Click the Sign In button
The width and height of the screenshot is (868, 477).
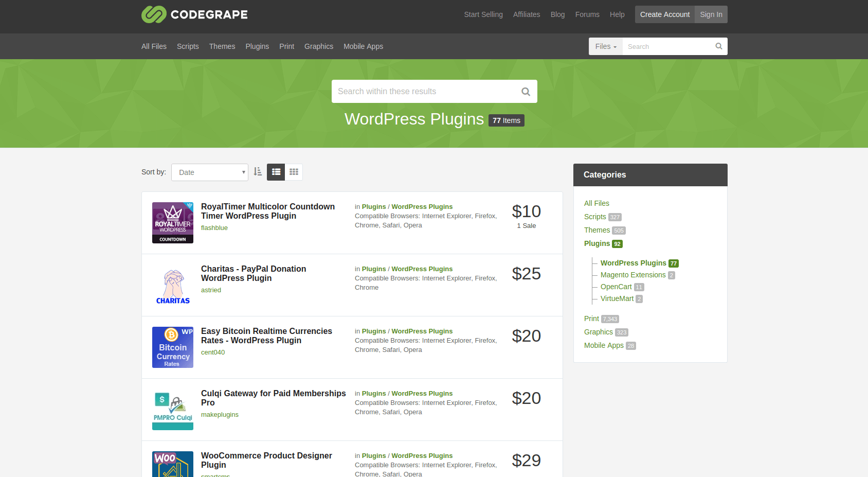[x=711, y=14]
